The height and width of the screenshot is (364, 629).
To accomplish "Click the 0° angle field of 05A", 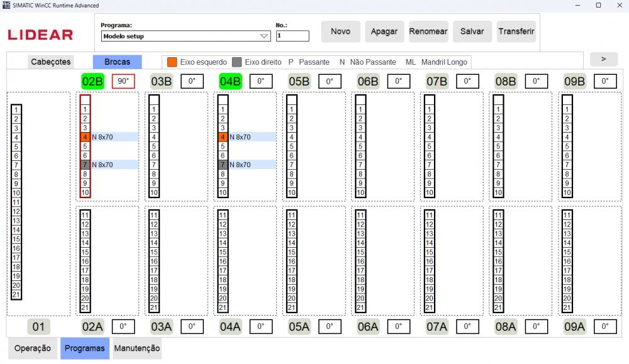I will point(330,326).
